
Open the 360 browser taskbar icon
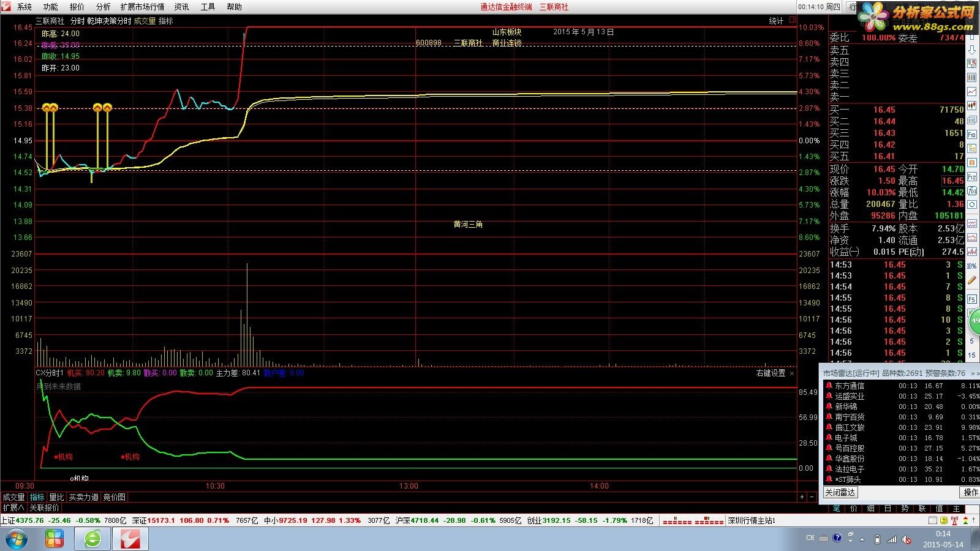[92, 539]
